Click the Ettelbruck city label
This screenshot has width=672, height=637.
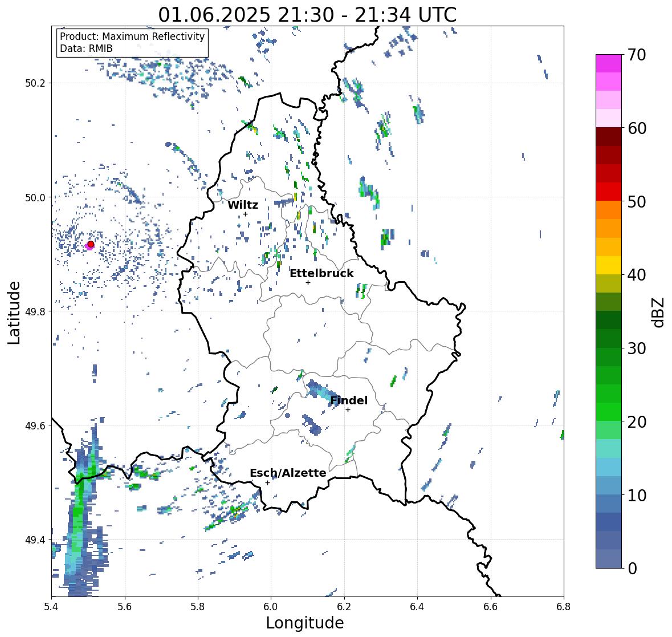click(321, 273)
